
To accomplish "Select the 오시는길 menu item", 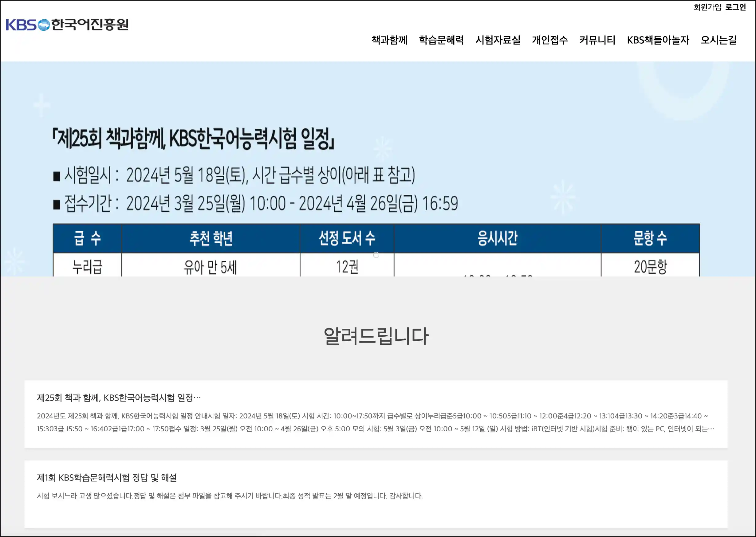I will tap(718, 40).
